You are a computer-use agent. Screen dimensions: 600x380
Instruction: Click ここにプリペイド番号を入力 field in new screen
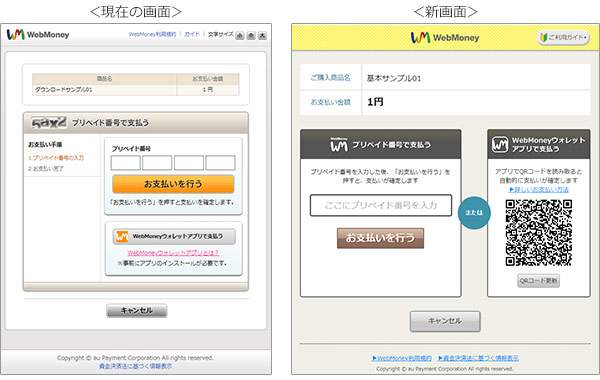(381, 205)
